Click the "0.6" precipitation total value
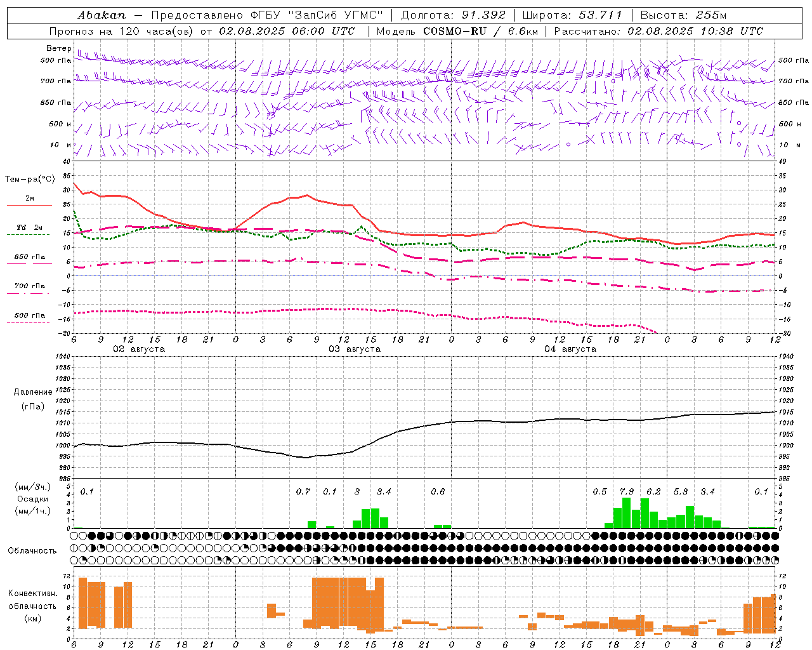Image resolution: width=812 pixels, height=650 pixels. [x=438, y=492]
